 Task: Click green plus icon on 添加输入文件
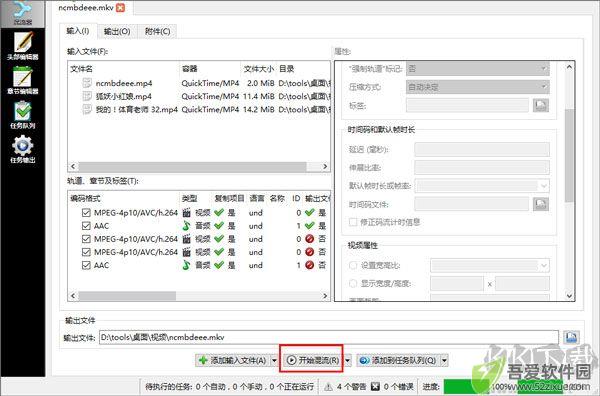point(203,360)
